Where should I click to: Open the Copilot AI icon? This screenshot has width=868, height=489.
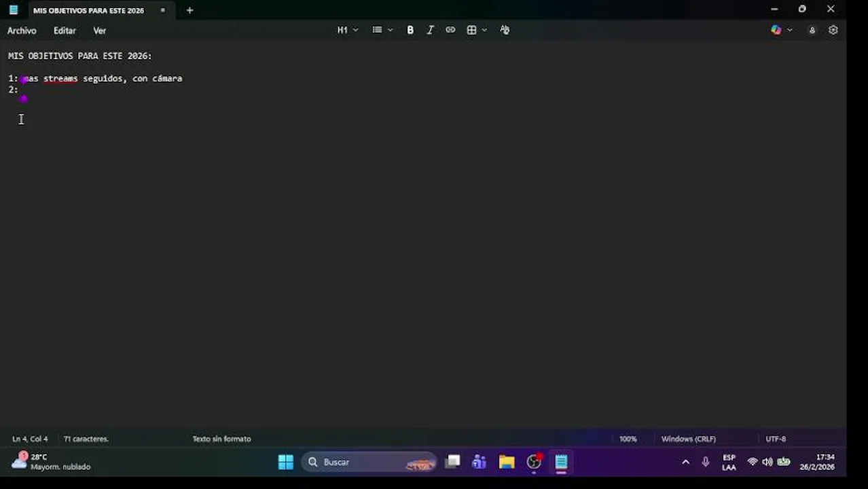[x=776, y=30]
